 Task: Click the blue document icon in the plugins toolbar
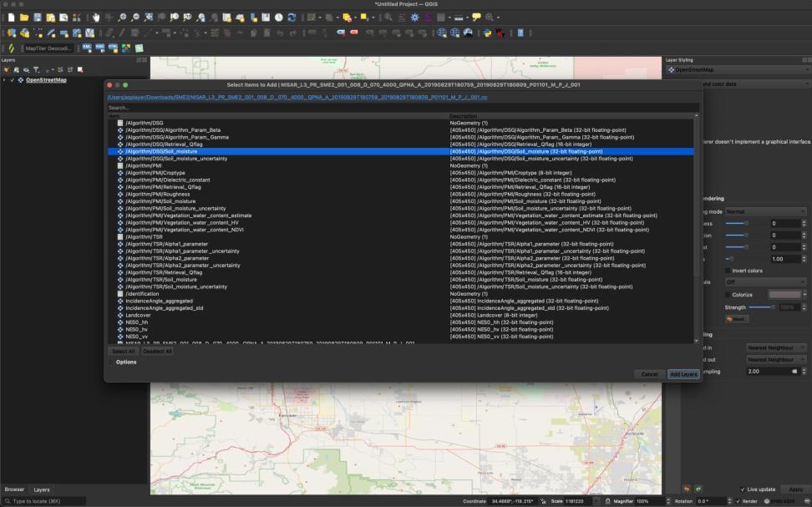click(x=520, y=33)
